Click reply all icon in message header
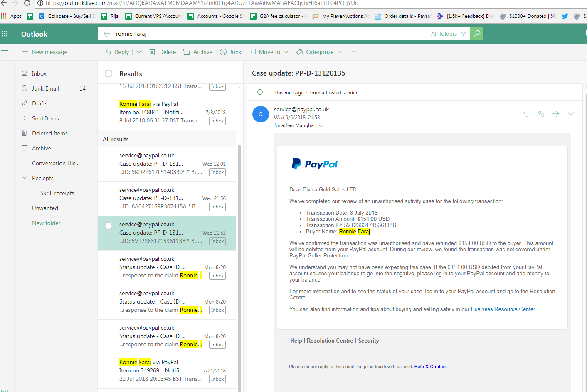Image resolution: width=587 pixels, height=392 pixels. point(541,114)
